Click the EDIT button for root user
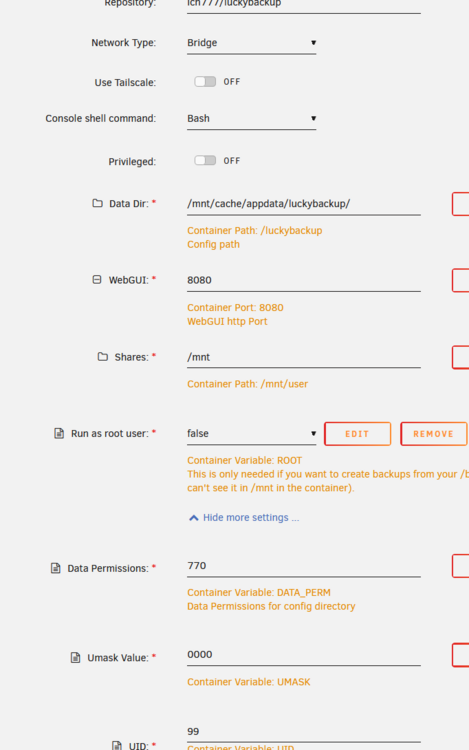This screenshot has width=469, height=750. tap(358, 434)
